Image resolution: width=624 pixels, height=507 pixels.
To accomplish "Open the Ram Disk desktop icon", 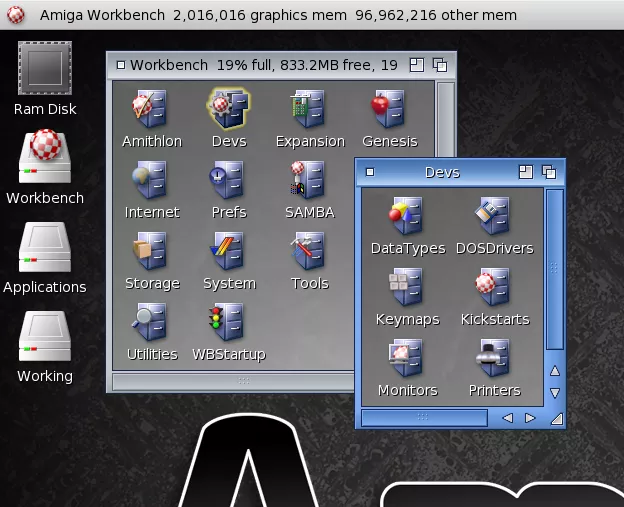I will tap(45, 68).
